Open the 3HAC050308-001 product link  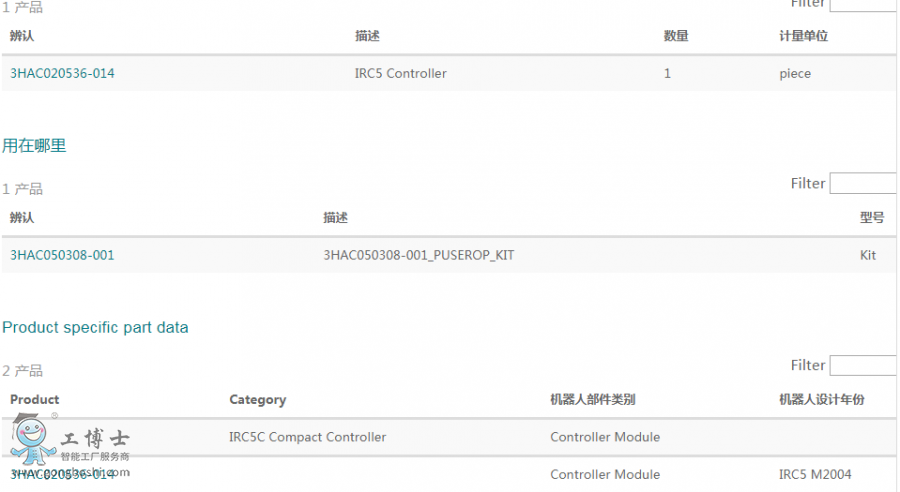click(x=62, y=255)
